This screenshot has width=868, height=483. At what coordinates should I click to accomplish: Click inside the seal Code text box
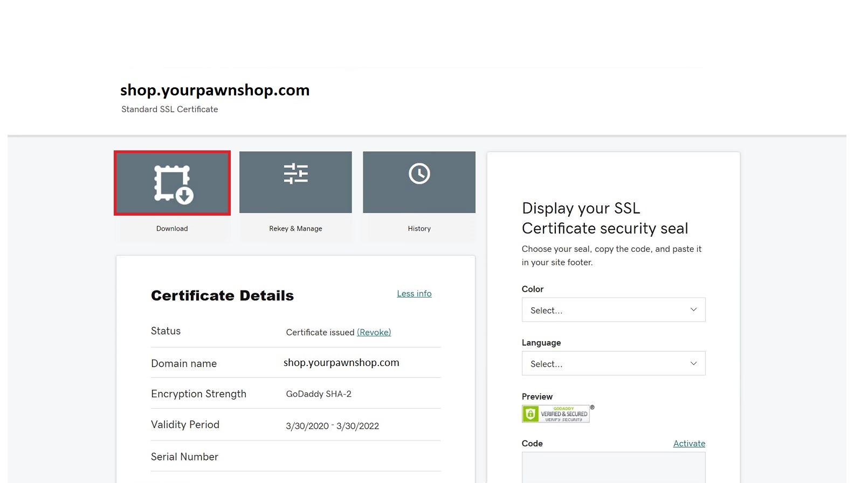click(x=614, y=467)
